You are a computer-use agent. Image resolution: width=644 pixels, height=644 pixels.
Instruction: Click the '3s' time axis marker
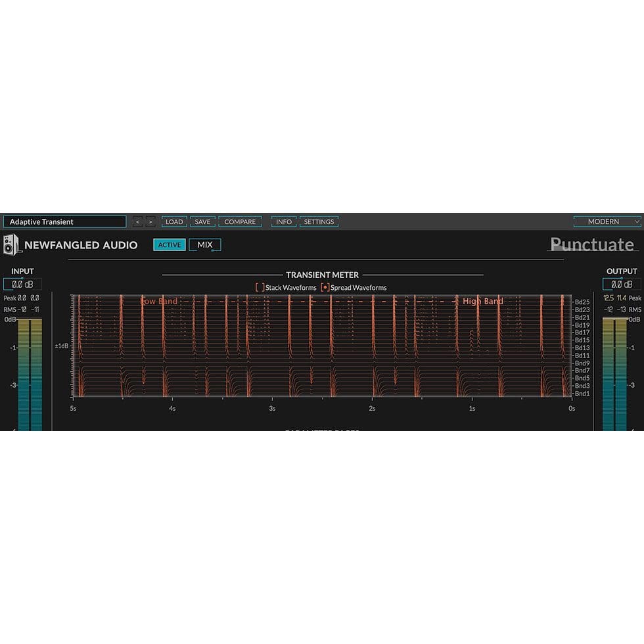click(x=272, y=408)
